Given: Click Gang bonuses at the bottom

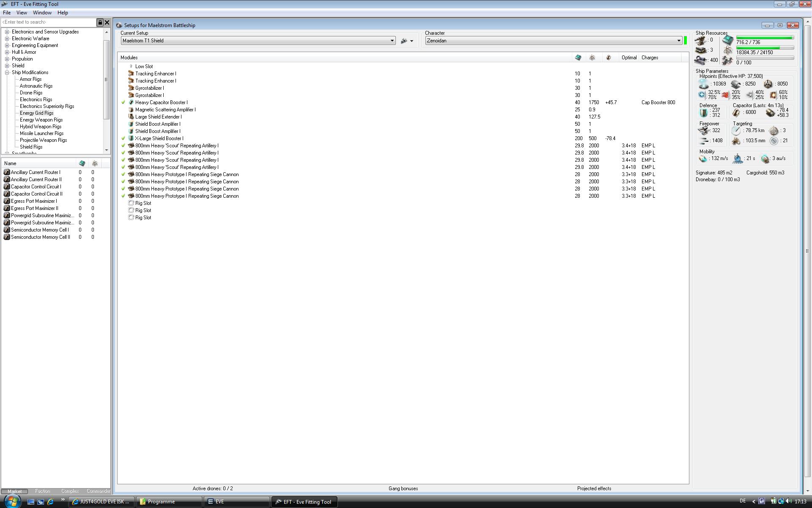Looking at the screenshot, I should pos(403,489).
